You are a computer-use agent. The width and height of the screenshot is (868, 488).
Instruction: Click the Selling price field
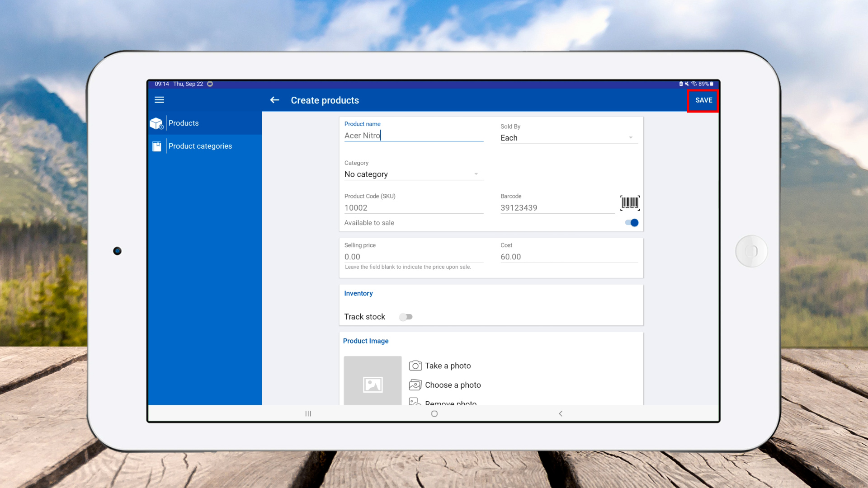pyautogui.click(x=413, y=257)
